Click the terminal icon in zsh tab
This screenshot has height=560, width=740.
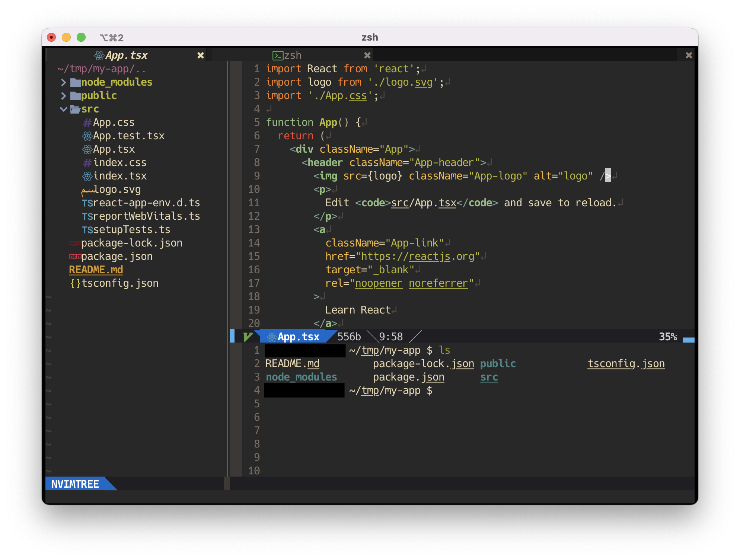click(x=278, y=55)
